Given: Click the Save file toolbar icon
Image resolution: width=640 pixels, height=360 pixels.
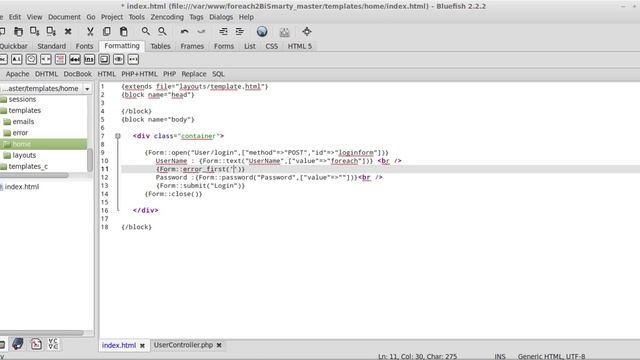Looking at the screenshot, I should click(x=35, y=31).
